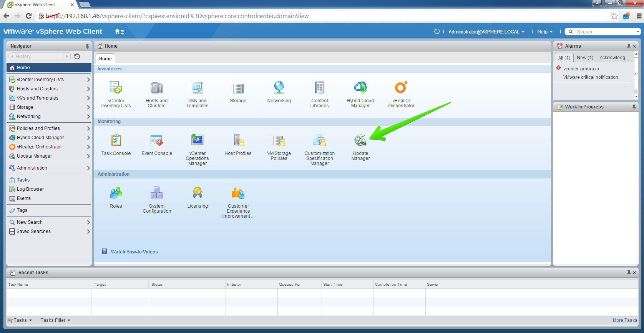Click the More Tasks link
The image size is (644, 333).
tap(625, 320)
